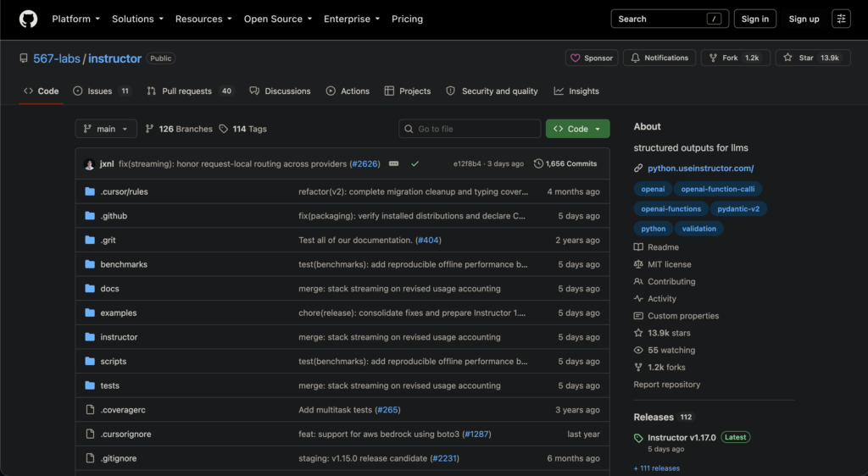The width and height of the screenshot is (868, 476).
Task: Click the repository icon beside 567-labs
Action: point(23,58)
